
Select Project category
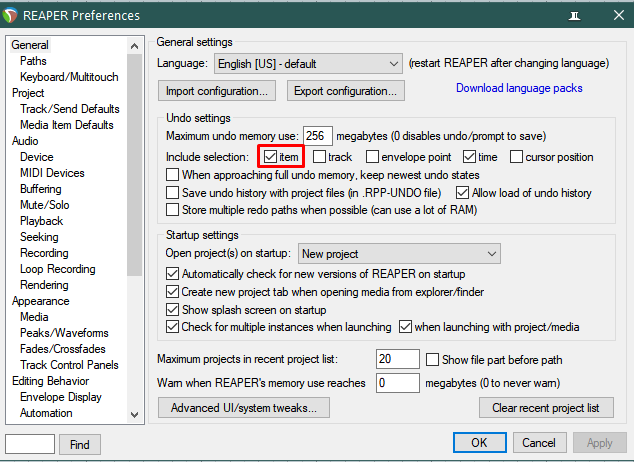coord(28,93)
